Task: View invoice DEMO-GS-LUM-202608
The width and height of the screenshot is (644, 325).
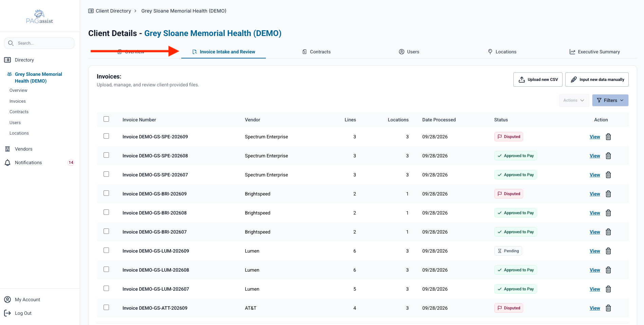Action: [595, 270]
